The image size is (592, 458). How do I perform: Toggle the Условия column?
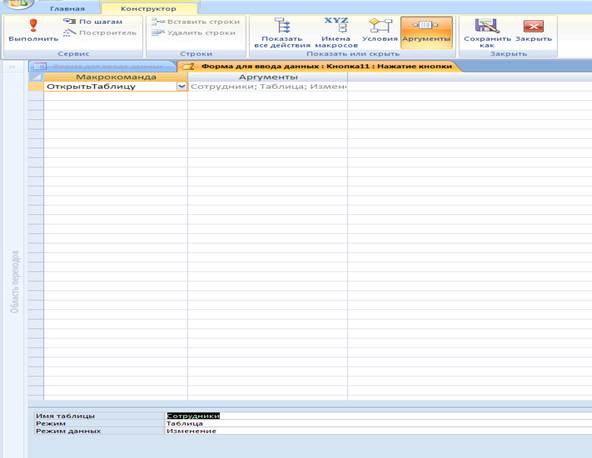click(380, 30)
